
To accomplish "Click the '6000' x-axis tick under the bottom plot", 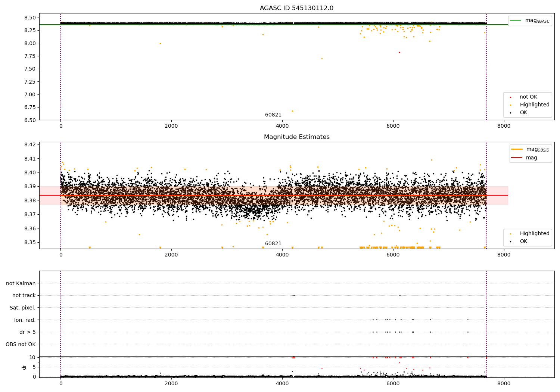I will (393, 383).
